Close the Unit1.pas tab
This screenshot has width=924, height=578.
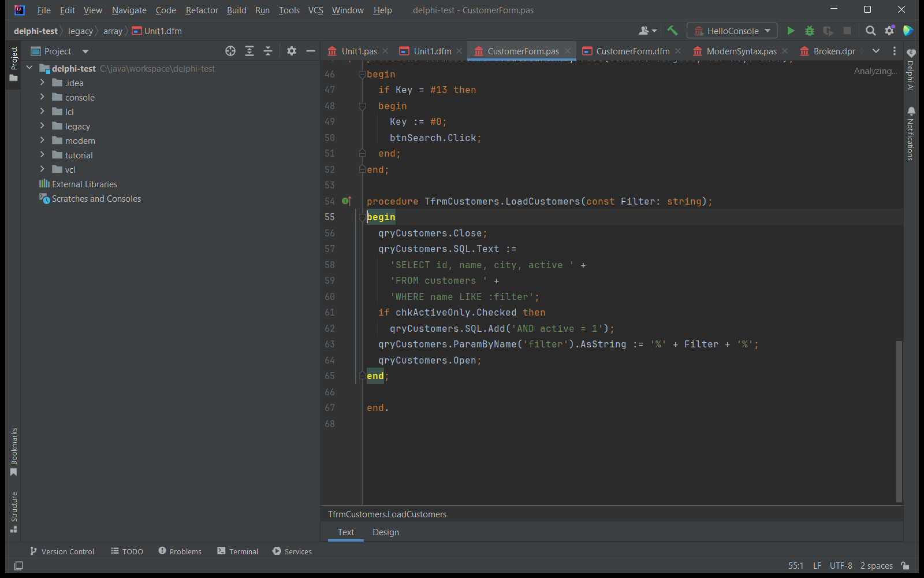click(385, 51)
